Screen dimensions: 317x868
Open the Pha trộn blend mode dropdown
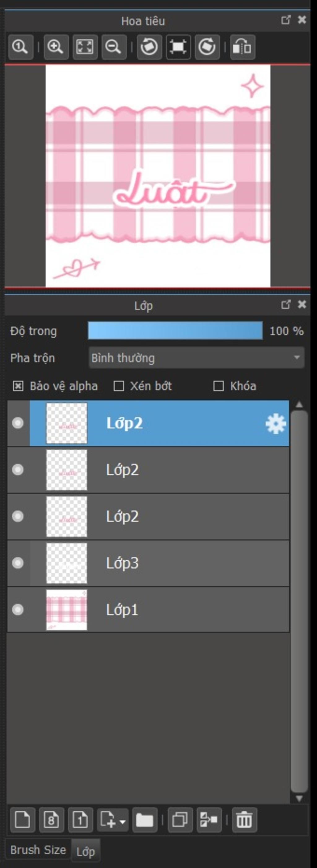(x=197, y=358)
